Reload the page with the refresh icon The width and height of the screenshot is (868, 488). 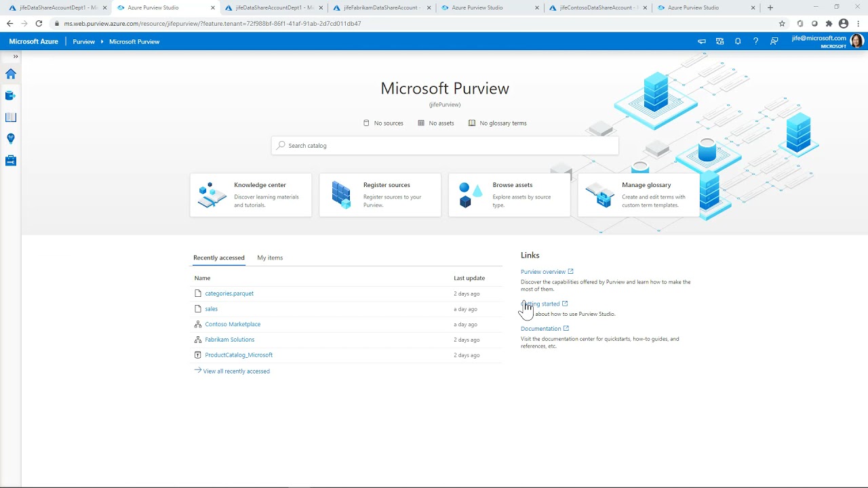coord(39,23)
